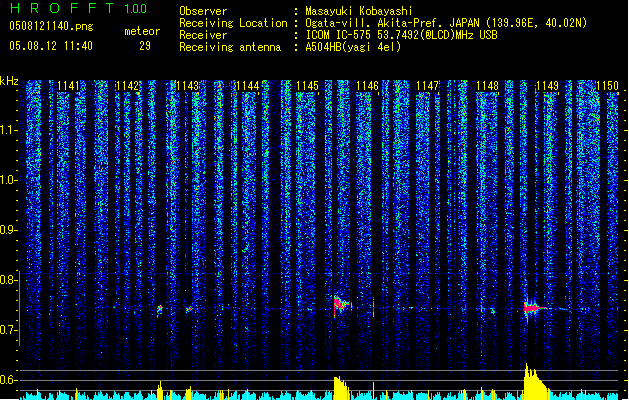Click time marker 1147
The height and width of the screenshot is (400, 629).
click(x=428, y=86)
